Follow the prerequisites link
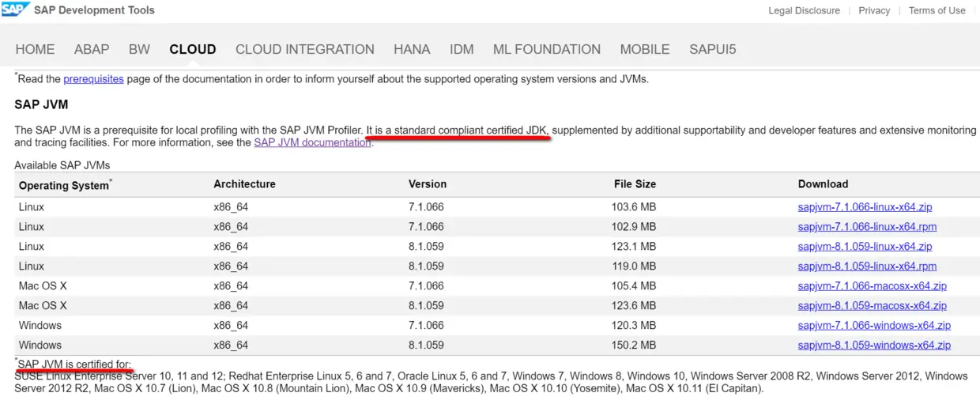 click(93, 79)
